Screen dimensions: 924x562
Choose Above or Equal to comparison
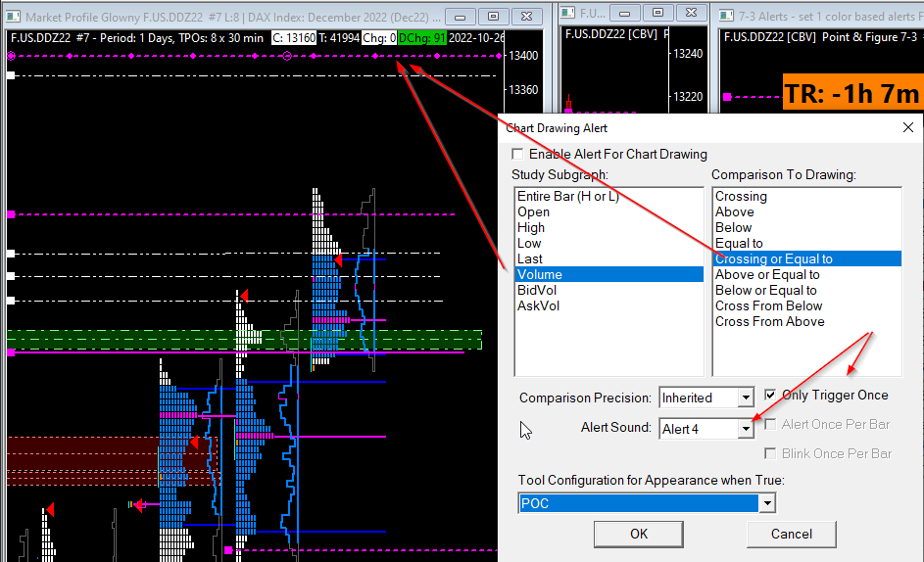806,274
